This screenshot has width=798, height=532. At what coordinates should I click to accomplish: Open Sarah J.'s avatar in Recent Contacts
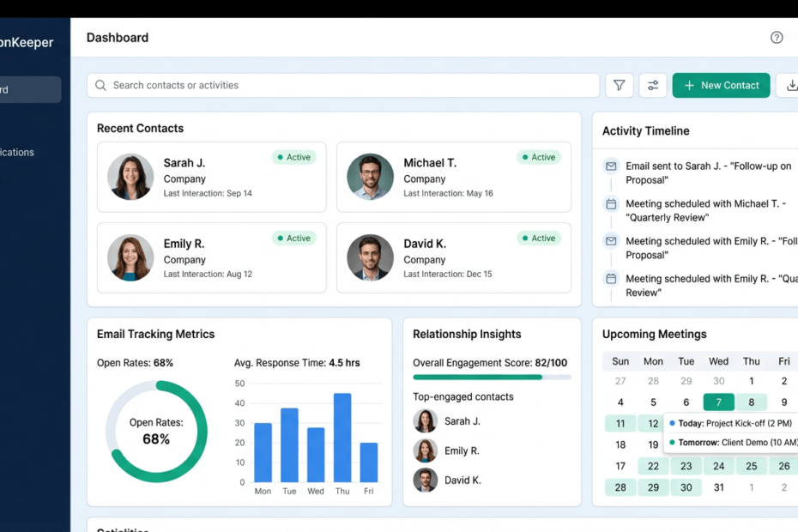pos(130,178)
